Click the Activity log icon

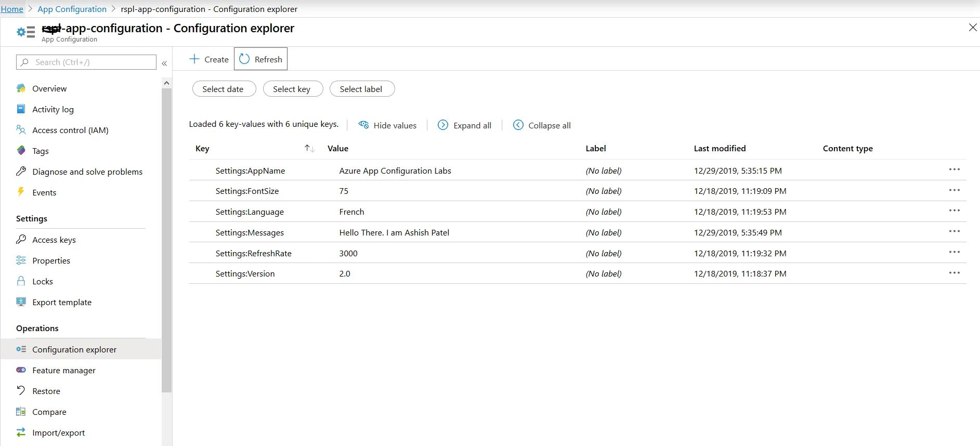pyautogui.click(x=21, y=109)
